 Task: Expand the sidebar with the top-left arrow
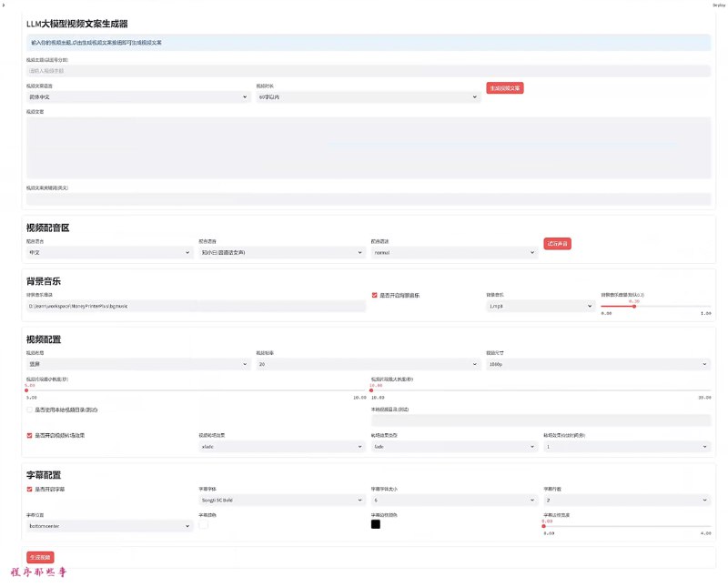point(5,5)
